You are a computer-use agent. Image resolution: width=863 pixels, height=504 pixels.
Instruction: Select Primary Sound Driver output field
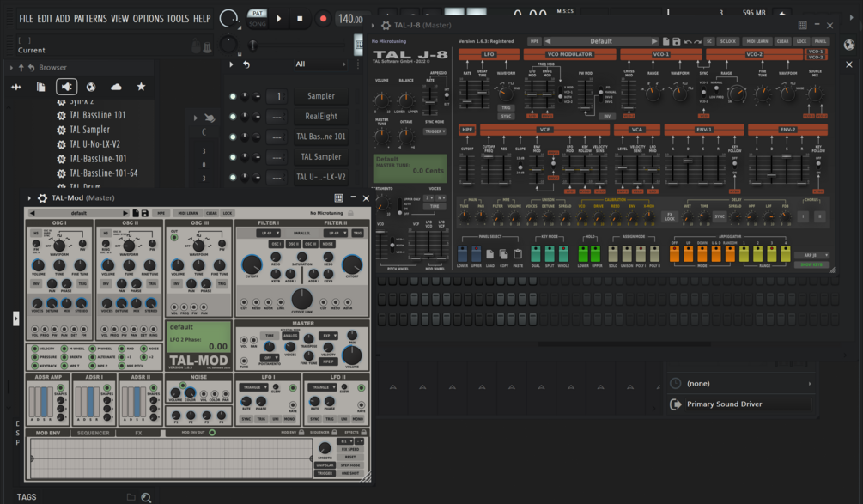click(x=748, y=404)
